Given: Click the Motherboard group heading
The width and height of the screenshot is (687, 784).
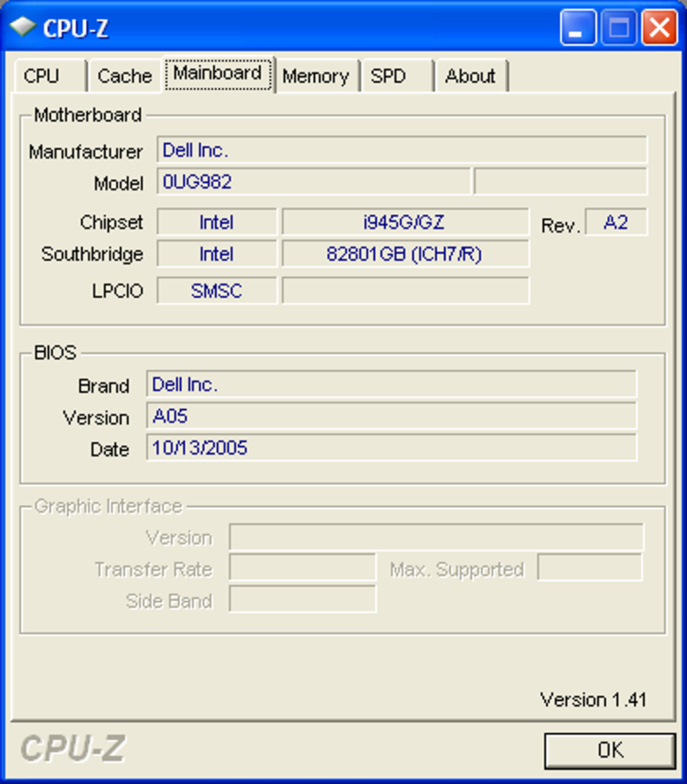Looking at the screenshot, I should pyautogui.click(x=88, y=115).
